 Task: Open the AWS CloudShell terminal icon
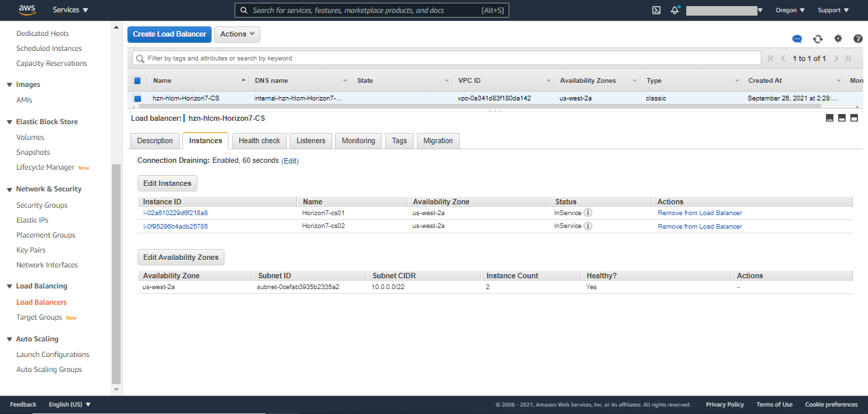(x=655, y=10)
